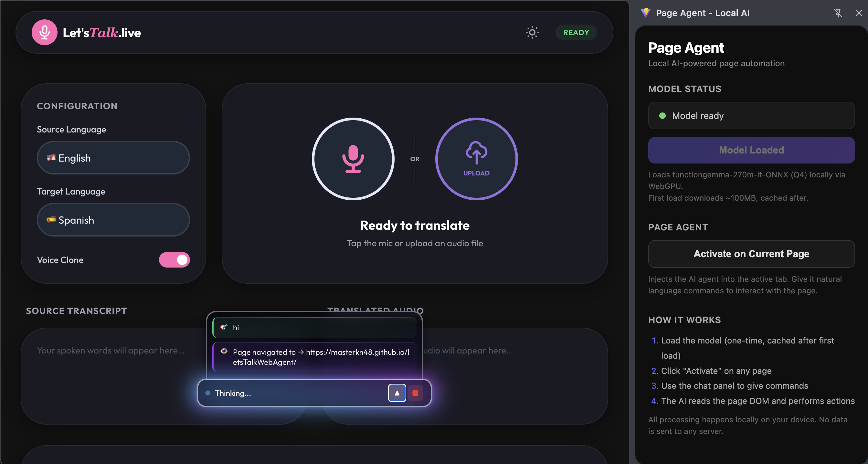868x464 pixels.
Task: Click the Spain flag in target language
Action: (x=51, y=219)
